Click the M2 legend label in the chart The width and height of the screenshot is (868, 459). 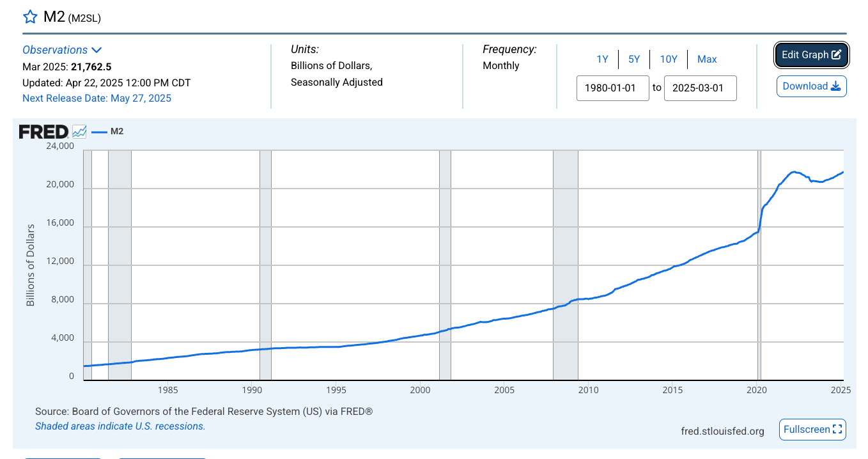(x=117, y=132)
